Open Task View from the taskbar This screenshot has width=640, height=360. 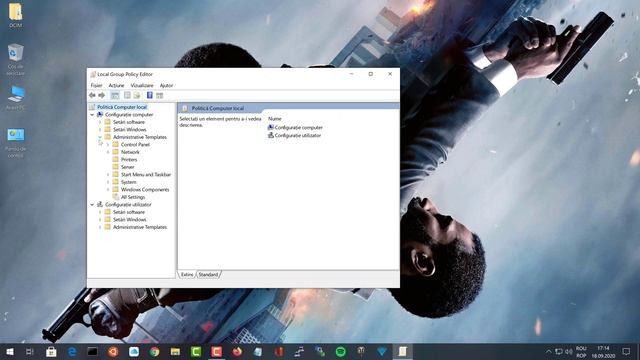pos(29,351)
